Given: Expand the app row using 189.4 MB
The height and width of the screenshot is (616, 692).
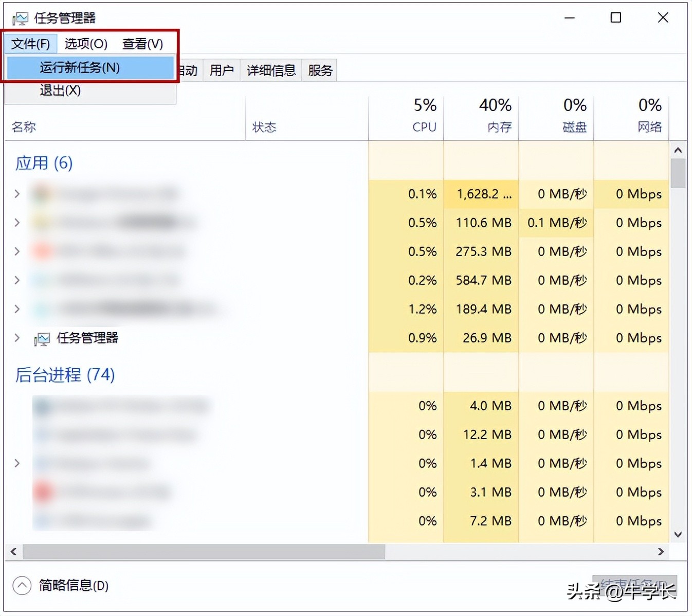Looking at the screenshot, I should click(x=17, y=309).
